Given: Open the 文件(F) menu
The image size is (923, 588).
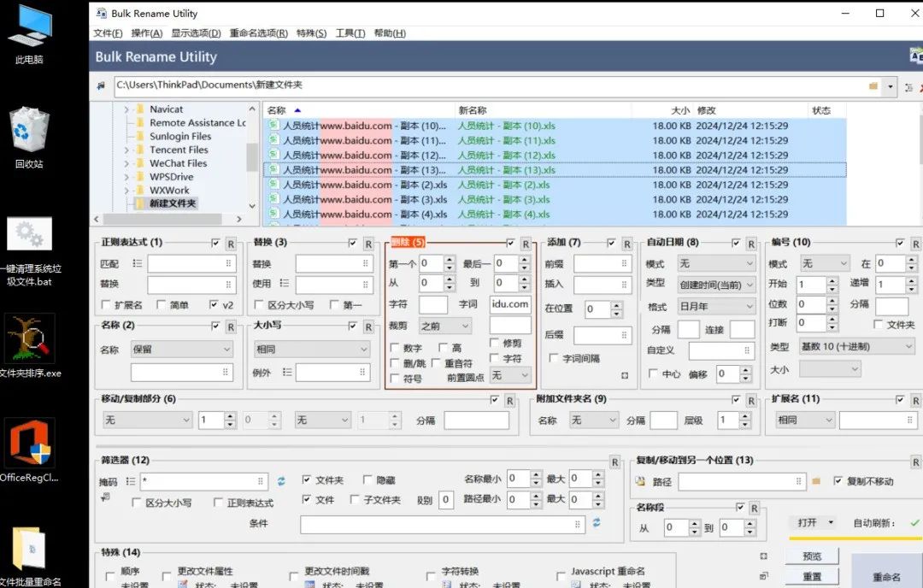Looking at the screenshot, I should [108, 33].
